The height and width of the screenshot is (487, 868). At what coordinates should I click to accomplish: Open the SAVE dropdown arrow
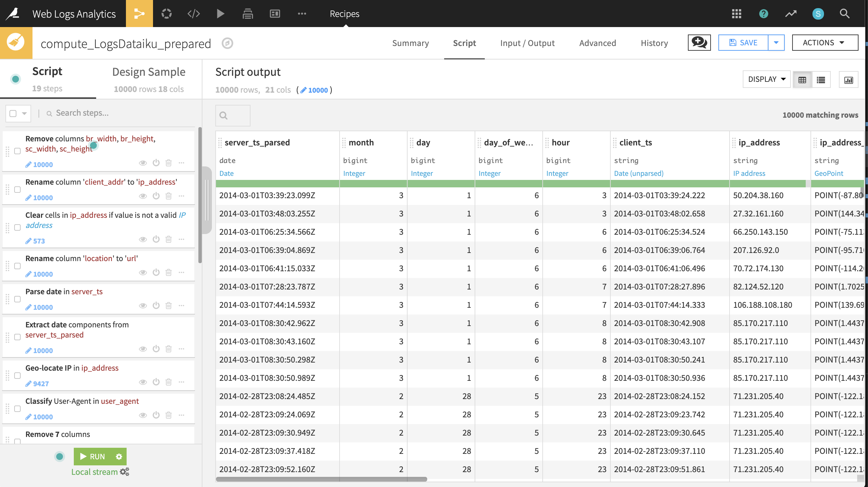776,43
